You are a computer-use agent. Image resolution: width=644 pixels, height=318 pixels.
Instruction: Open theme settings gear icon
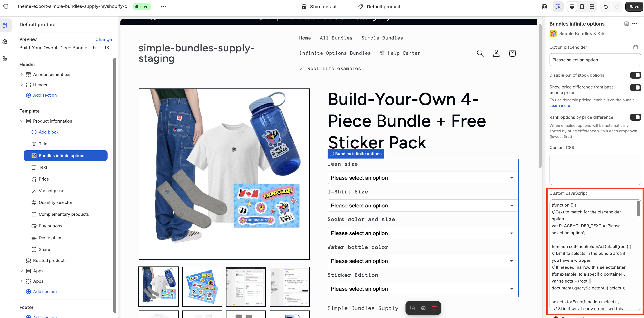(x=5, y=42)
